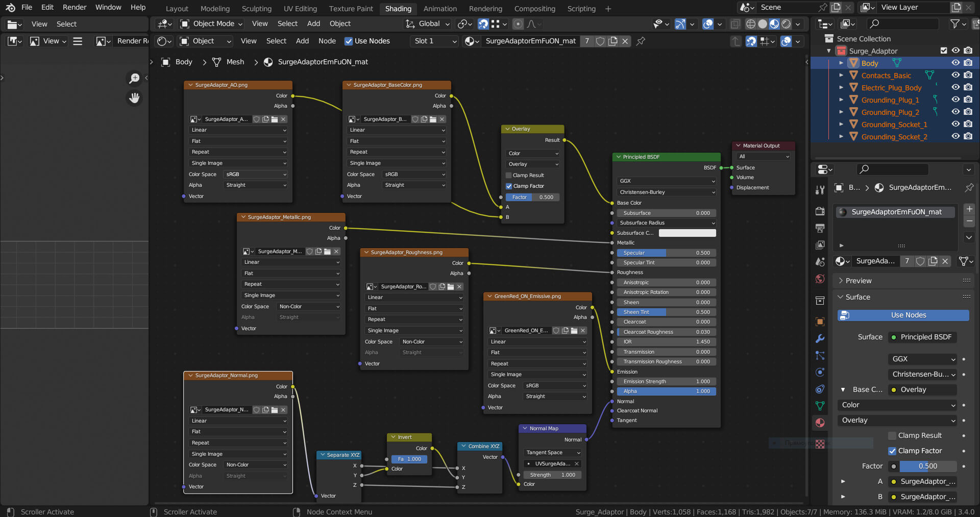The width and height of the screenshot is (980, 517).
Task: Open the Render menu in top bar
Action: (75, 7)
